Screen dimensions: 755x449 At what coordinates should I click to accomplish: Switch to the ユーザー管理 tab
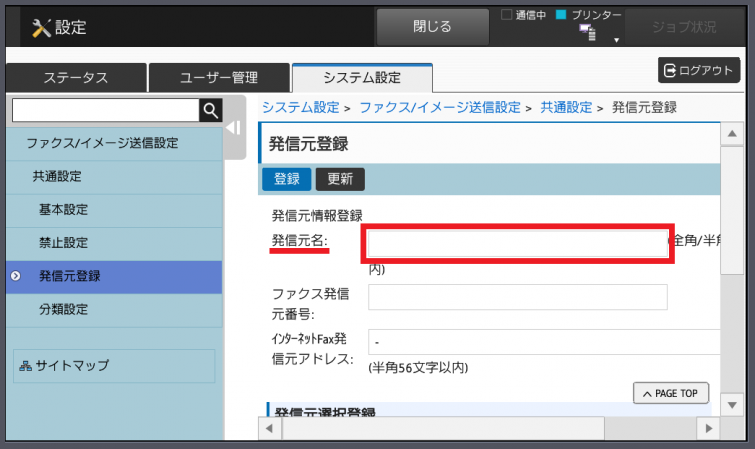click(x=219, y=78)
